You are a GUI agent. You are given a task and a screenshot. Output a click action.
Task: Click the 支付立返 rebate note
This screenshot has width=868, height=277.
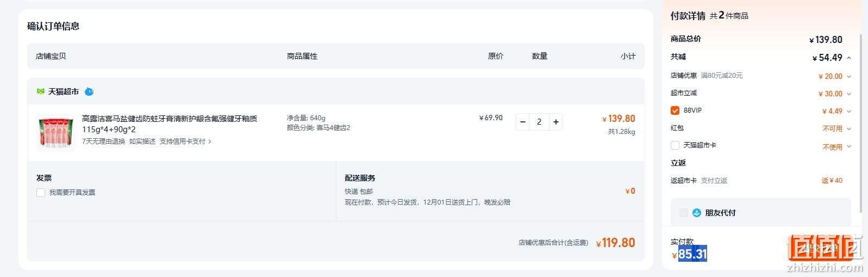714,181
